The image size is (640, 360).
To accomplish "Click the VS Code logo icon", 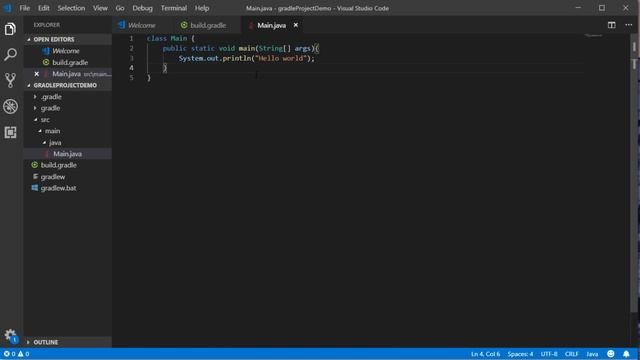I will 8,8.
